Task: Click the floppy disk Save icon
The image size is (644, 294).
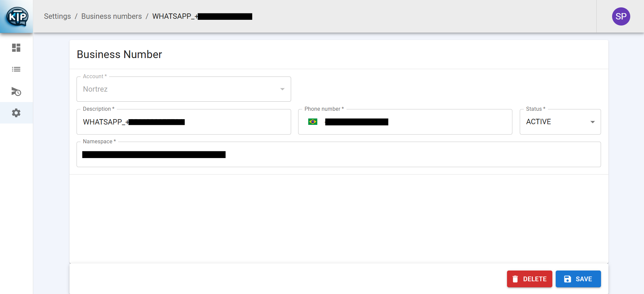Action: click(567, 279)
